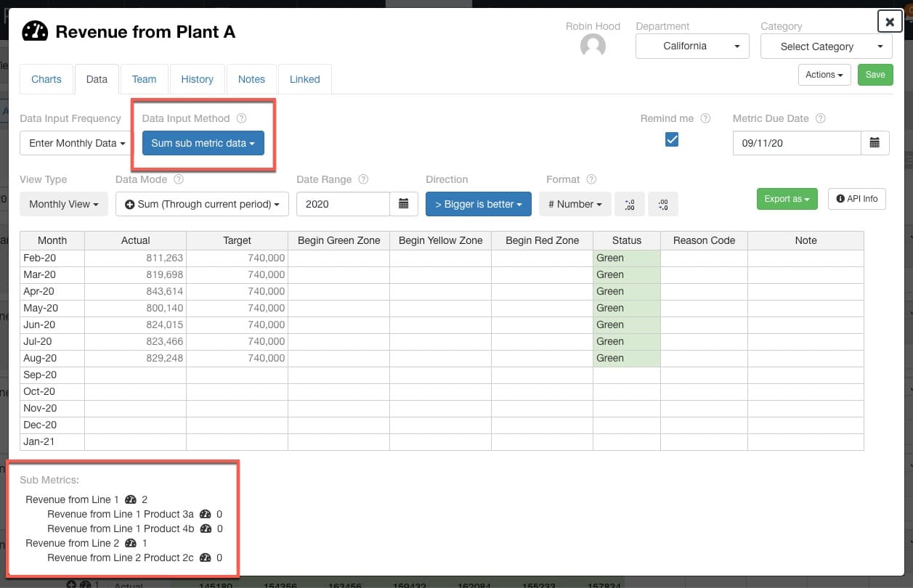913x588 pixels.
Task: Click the Reason Code column header
Action: tap(705, 240)
